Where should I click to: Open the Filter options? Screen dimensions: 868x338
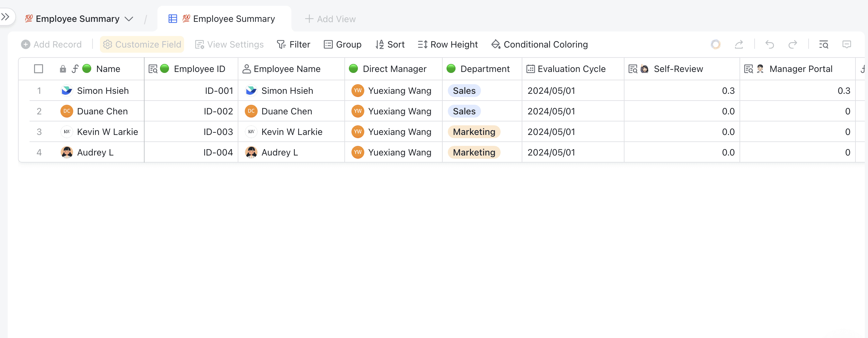point(293,44)
